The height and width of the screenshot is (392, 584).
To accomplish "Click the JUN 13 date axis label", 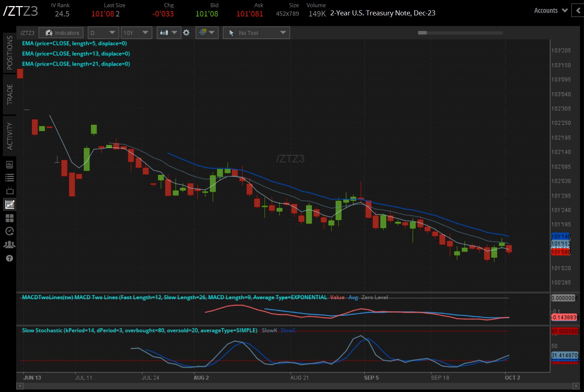I will 32,378.
